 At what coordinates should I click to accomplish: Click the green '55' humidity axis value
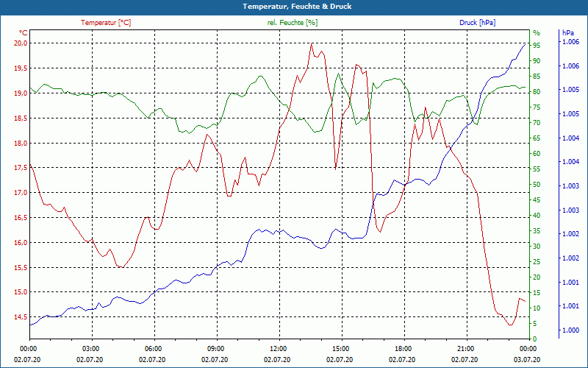point(537,169)
